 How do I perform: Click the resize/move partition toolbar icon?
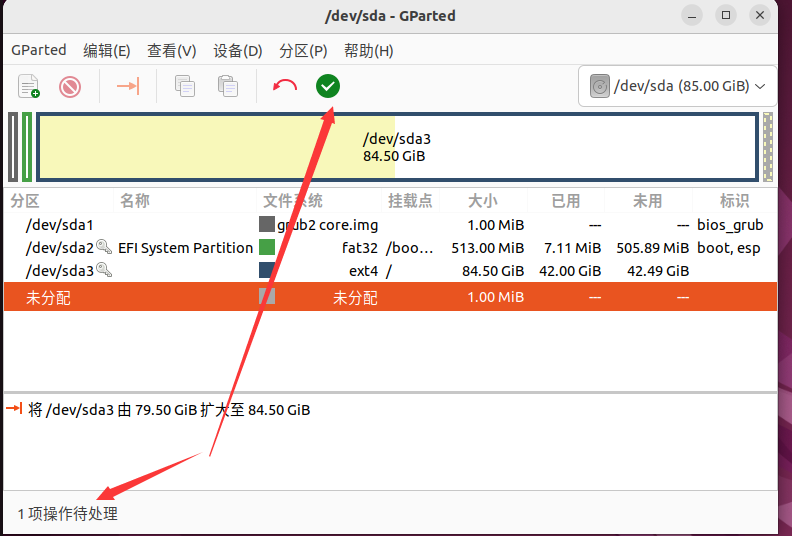[x=128, y=86]
